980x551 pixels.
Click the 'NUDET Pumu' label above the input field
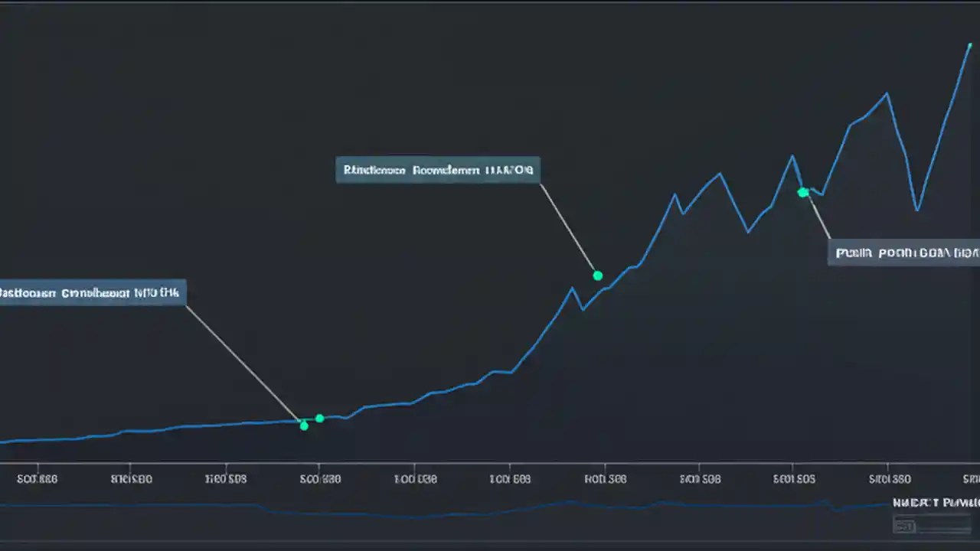pyautogui.click(x=935, y=503)
